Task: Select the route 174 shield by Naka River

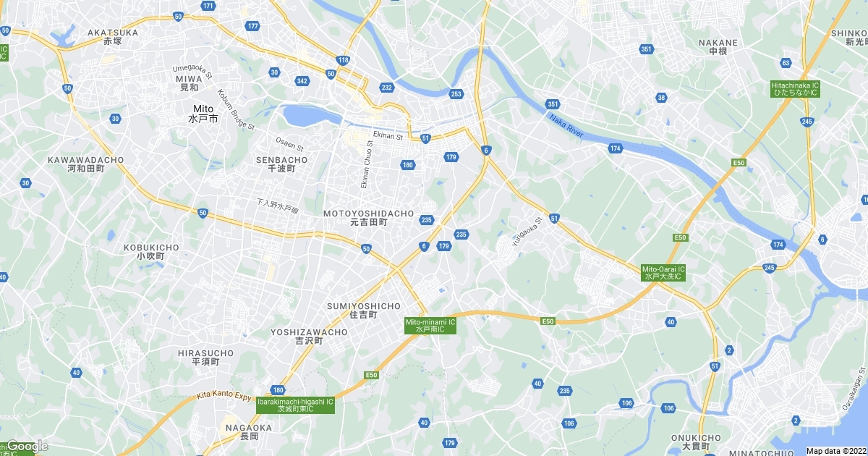Action: click(616, 148)
